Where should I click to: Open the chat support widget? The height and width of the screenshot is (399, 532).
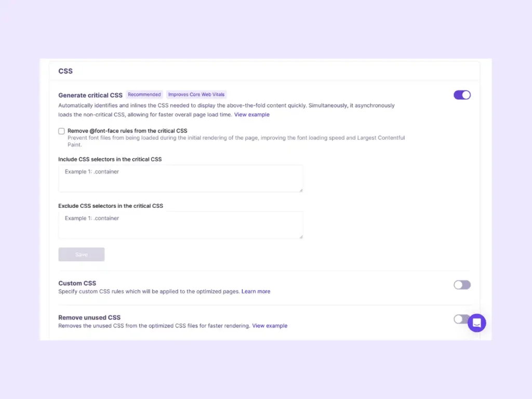click(476, 323)
